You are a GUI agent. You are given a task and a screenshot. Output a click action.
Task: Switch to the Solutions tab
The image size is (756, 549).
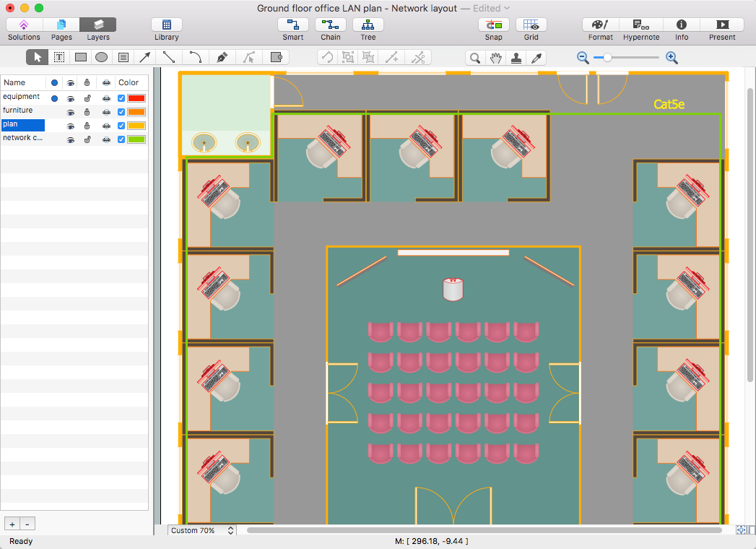point(25,30)
